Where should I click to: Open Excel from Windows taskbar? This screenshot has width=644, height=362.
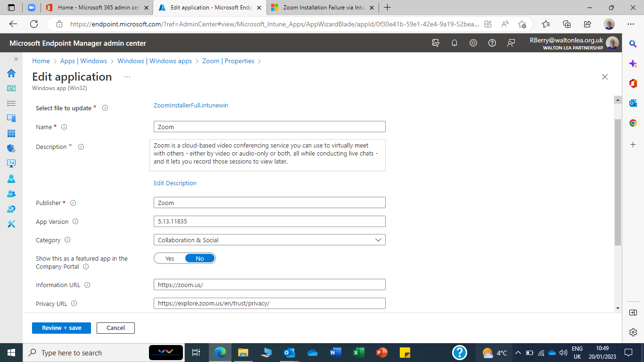click(x=358, y=353)
